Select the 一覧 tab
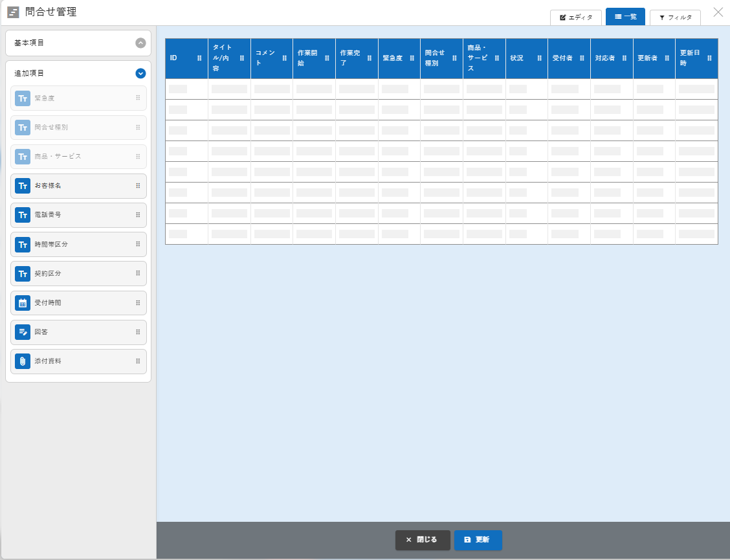 [625, 17]
